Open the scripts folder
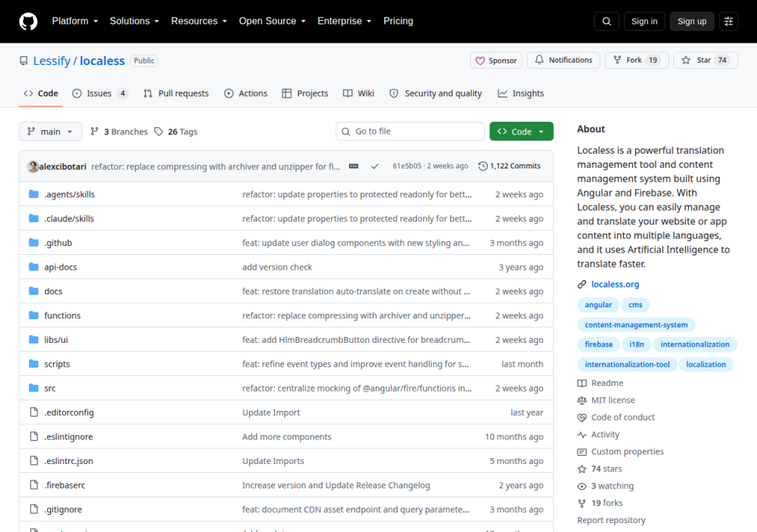The width and height of the screenshot is (757, 532). (57, 364)
